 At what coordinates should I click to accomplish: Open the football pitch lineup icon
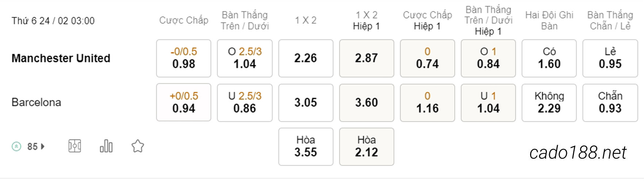click(74, 146)
